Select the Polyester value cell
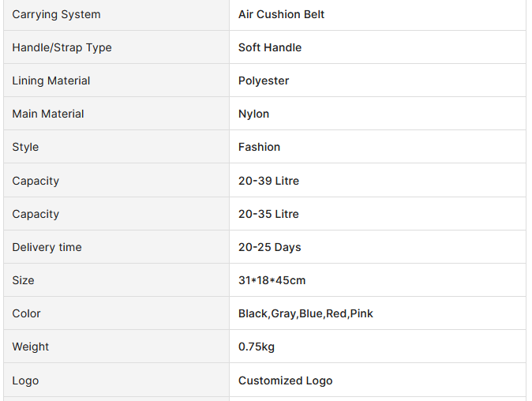This screenshot has height=401, width=532. [x=377, y=81]
